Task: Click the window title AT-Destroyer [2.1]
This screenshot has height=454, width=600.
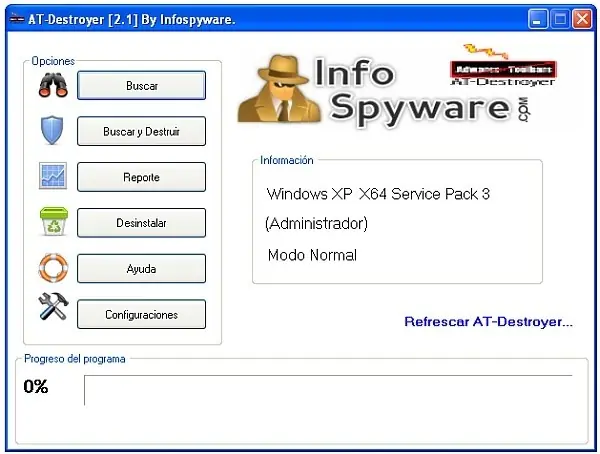Action: pos(132,19)
